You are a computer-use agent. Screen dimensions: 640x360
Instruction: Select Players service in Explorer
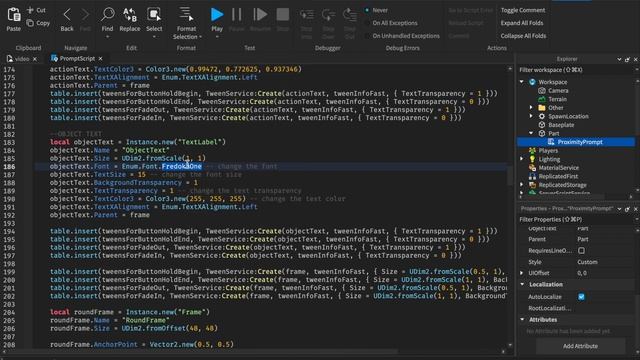point(548,151)
